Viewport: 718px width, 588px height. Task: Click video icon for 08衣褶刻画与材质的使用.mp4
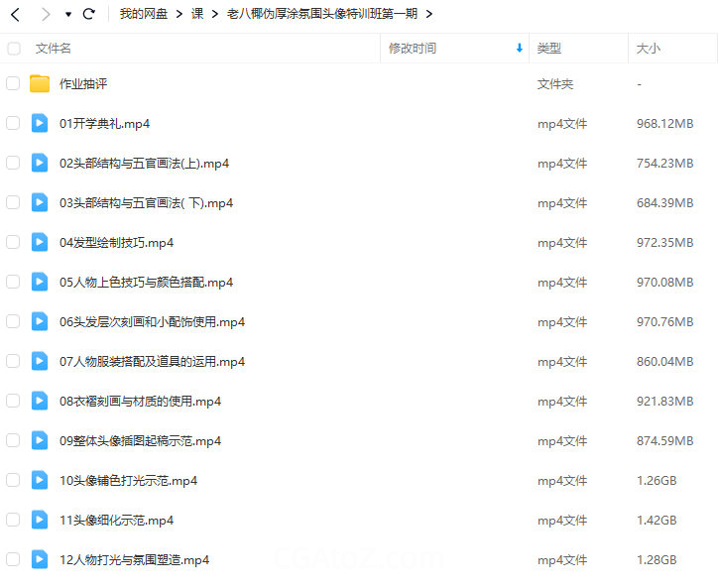pyautogui.click(x=40, y=402)
